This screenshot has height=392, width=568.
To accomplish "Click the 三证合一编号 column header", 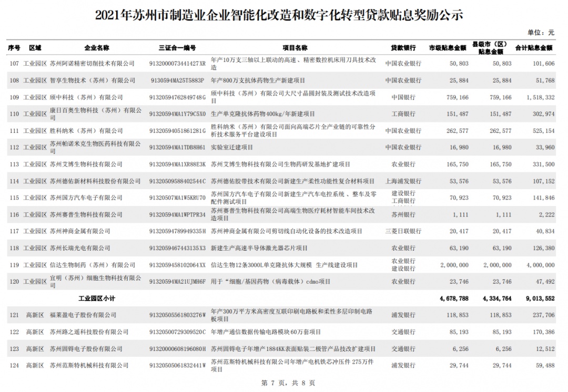I will [x=178, y=48].
